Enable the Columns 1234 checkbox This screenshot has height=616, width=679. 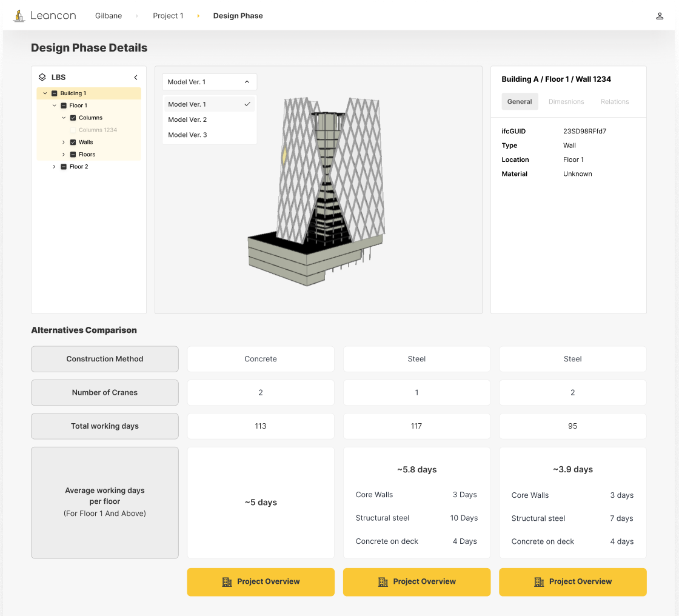73,130
